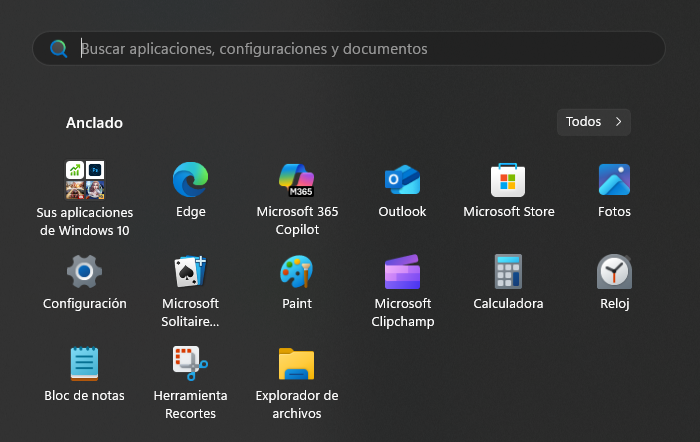700x442 pixels.
Task: Open the Reloj clock app
Action: point(614,271)
